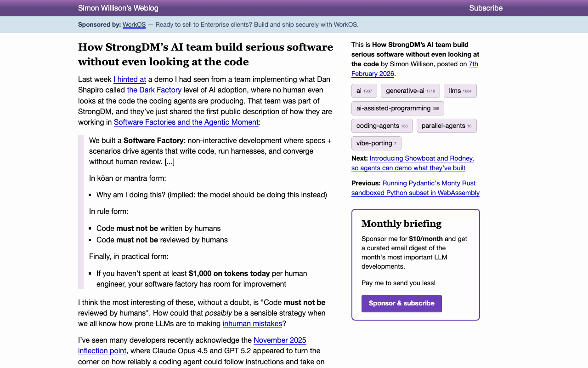Follow the 'the Dark Factory' link
The width and height of the screenshot is (588, 368).
[x=154, y=90]
